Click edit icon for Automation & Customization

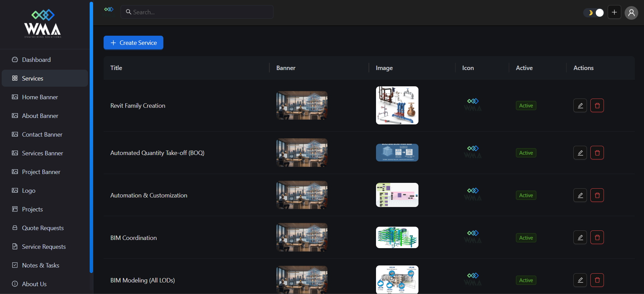click(x=580, y=195)
